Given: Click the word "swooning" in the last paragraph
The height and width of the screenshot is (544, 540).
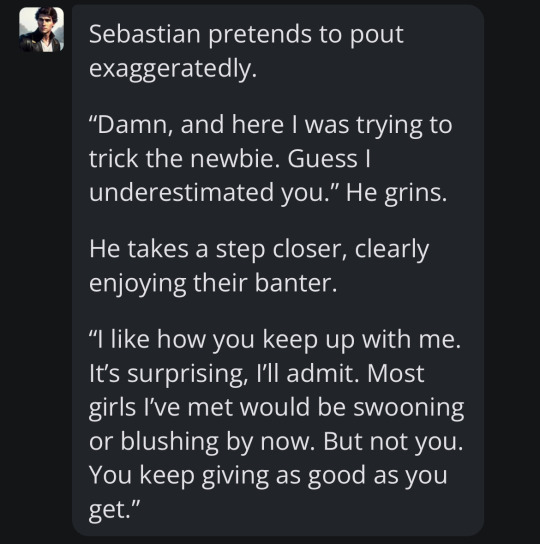Looking at the screenshot, I should coord(408,407).
